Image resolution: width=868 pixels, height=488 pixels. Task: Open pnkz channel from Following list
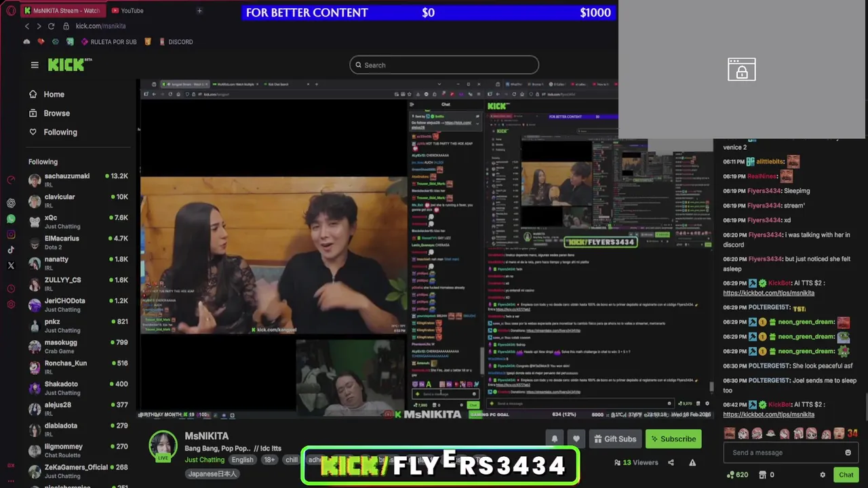[78, 325]
